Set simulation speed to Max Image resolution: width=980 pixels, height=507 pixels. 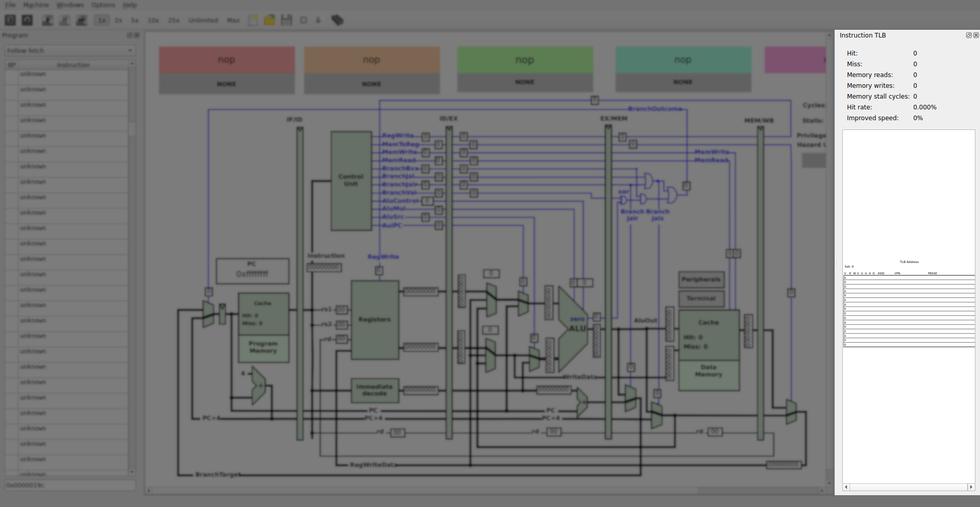coord(233,20)
